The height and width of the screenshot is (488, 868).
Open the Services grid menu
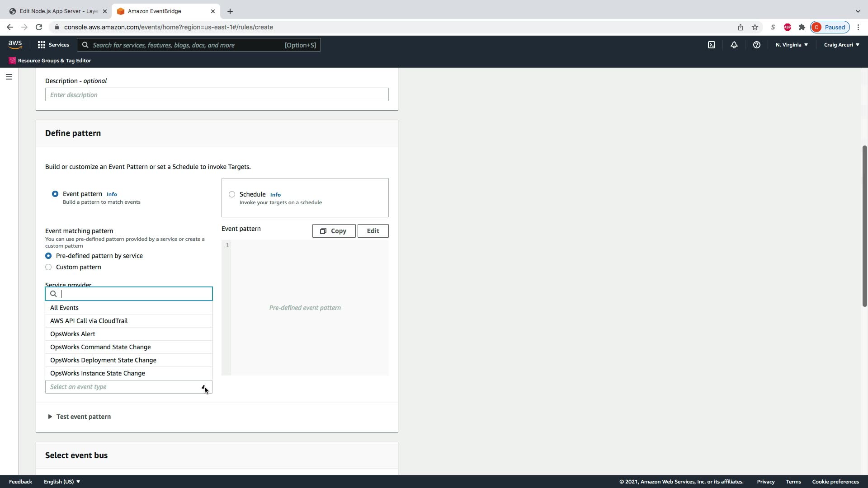point(53,45)
